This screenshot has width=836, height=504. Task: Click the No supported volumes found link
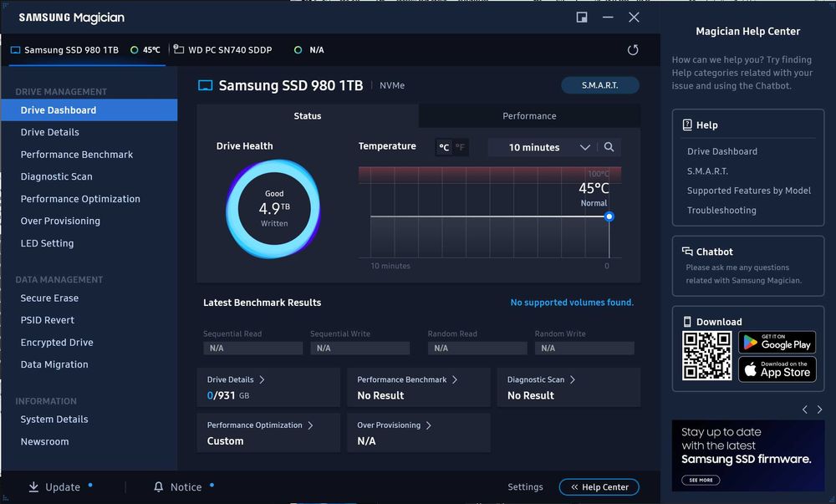[572, 303]
